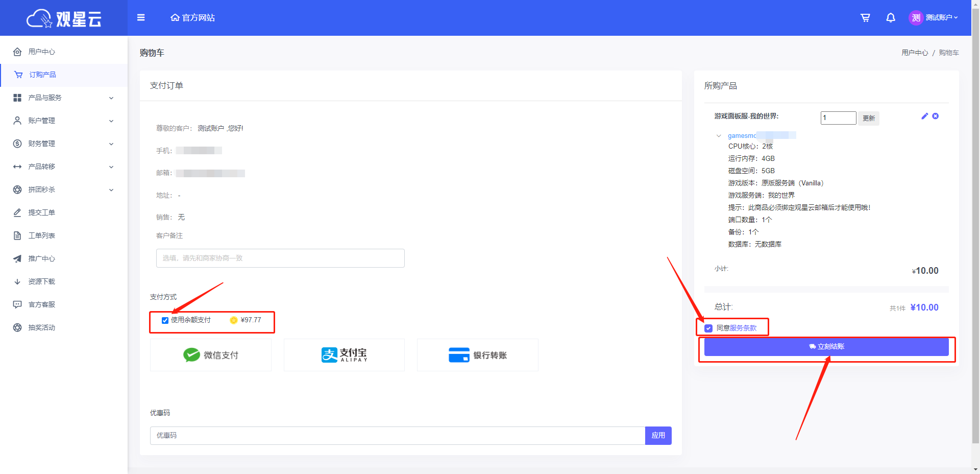Open the 服务条款 terms link

(743, 328)
